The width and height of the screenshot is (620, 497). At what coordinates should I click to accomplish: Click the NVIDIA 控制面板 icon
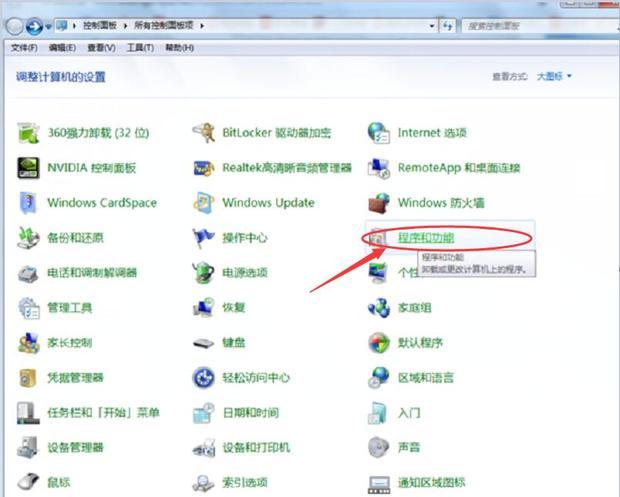tap(28, 168)
